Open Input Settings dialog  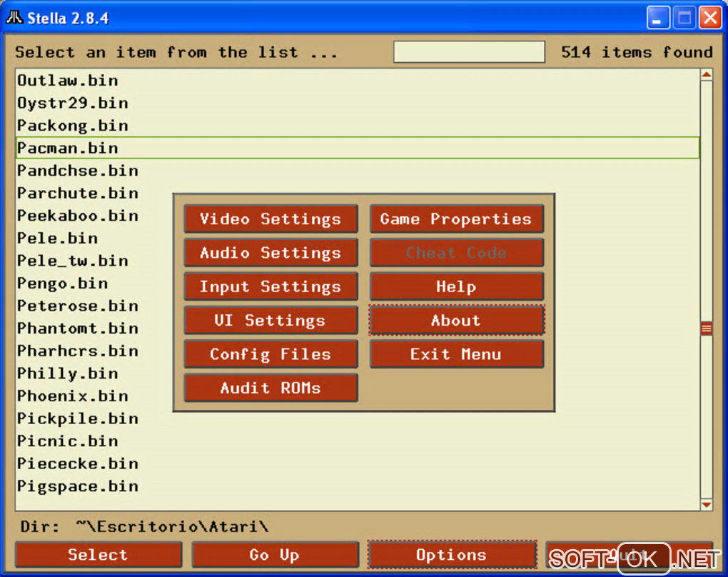[271, 286]
